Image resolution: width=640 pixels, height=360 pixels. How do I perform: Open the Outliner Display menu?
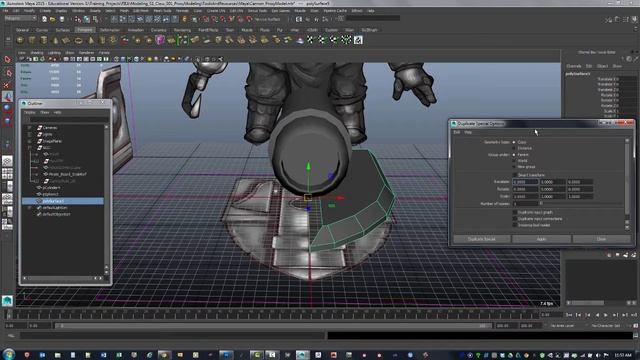coord(30,112)
